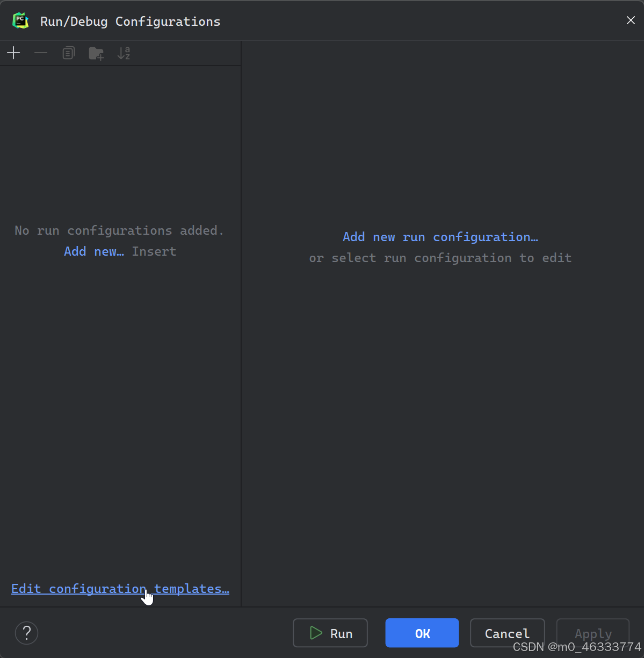This screenshot has height=658, width=644.
Task: Create a new folder using the folder icon
Action: [96, 53]
